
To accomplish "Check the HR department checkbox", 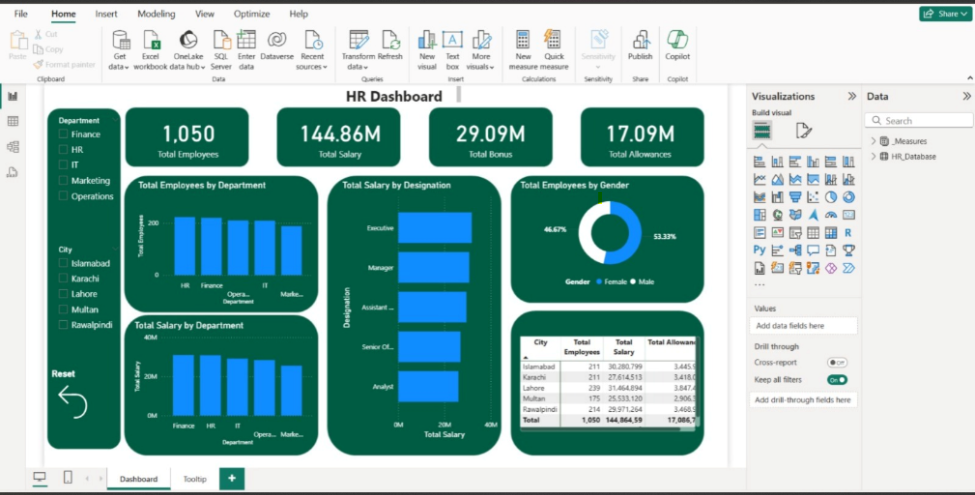I will tap(63, 149).
